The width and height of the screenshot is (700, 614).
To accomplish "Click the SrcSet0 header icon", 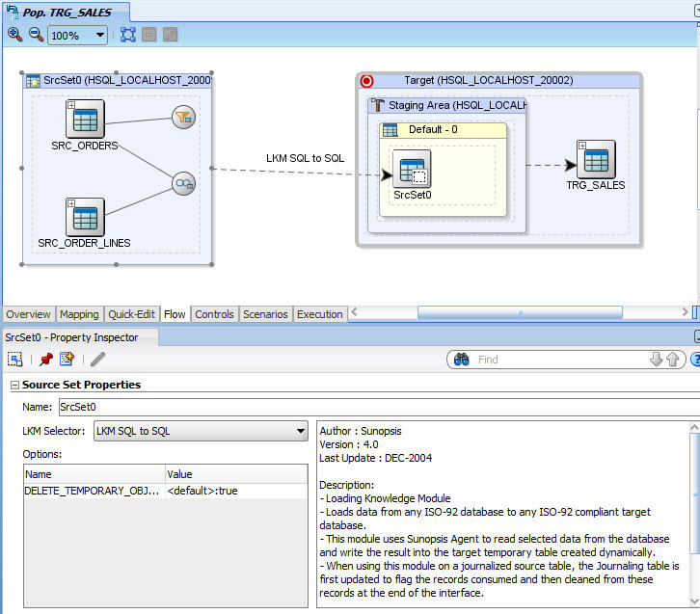I will coord(33,81).
